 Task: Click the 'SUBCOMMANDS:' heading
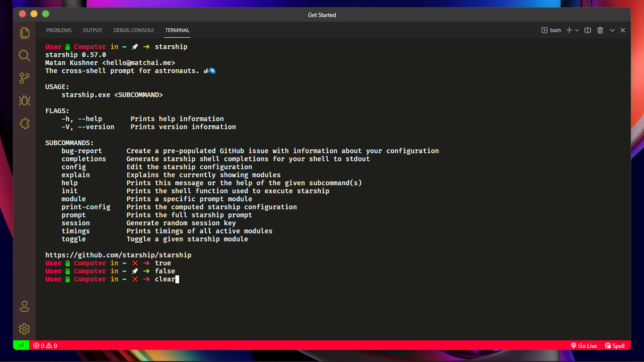pos(69,143)
